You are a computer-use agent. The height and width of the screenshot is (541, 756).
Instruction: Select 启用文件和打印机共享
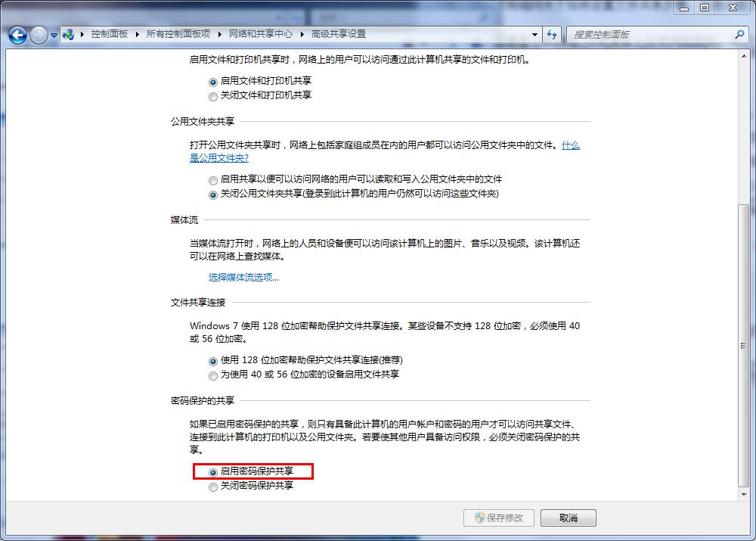pyautogui.click(x=212, y=80)
